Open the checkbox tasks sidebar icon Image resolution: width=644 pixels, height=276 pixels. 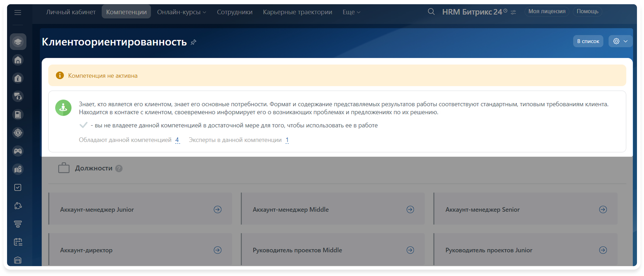pos(18,187)
